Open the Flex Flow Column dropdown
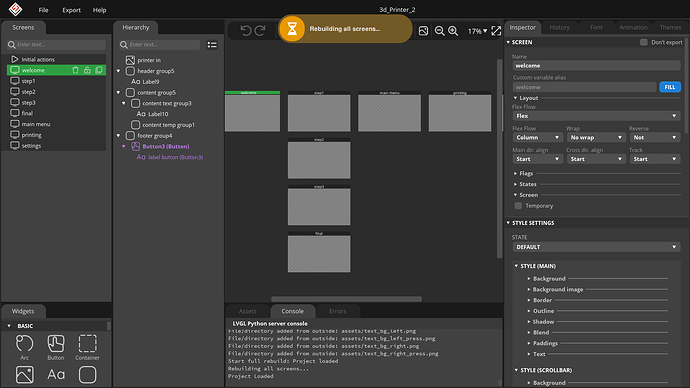 537,138
